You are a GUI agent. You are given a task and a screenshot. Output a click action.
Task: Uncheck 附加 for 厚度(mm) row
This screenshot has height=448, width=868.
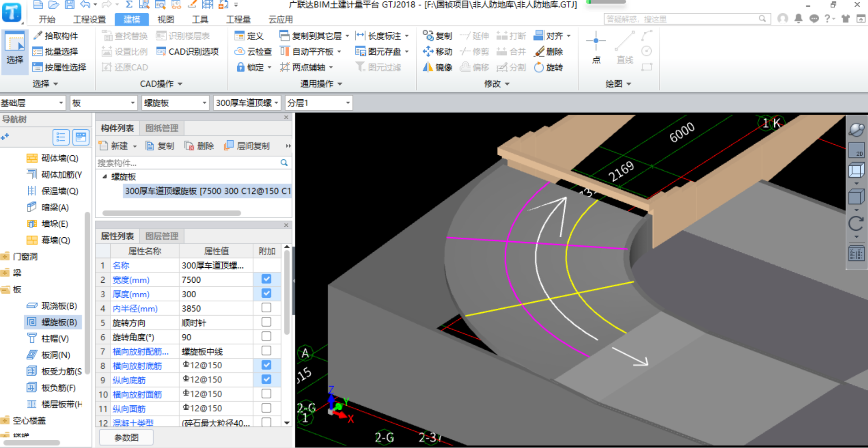[x=266, y=294]
